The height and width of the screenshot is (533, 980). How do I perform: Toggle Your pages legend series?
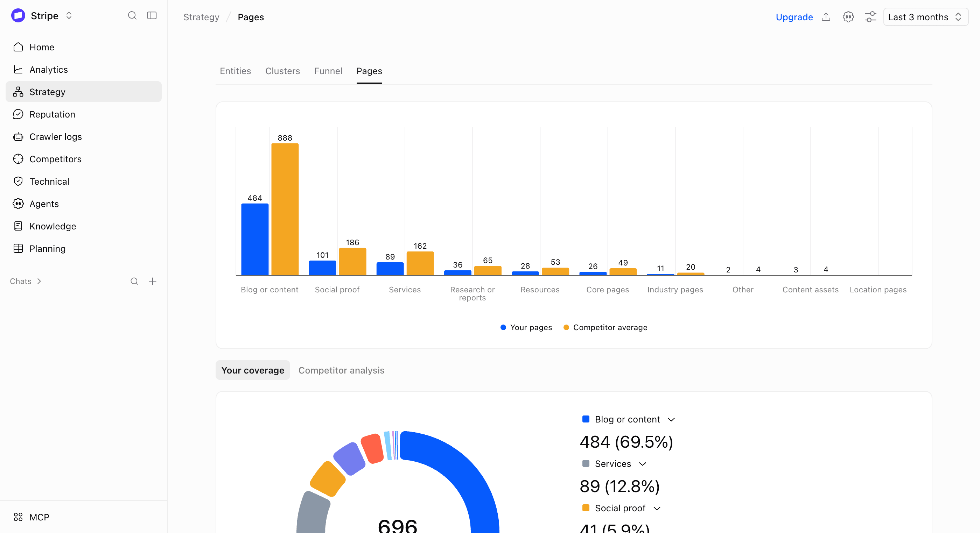click(x=526, y=327)
